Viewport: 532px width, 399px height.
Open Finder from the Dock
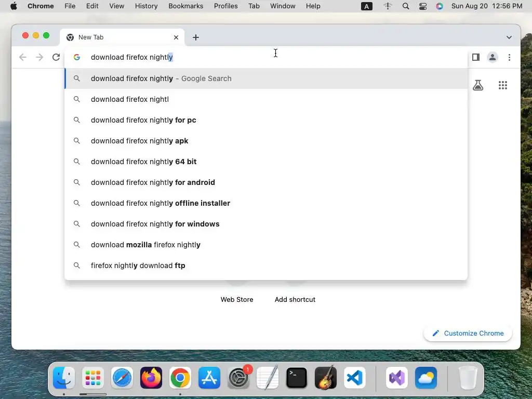click(64, 378)
